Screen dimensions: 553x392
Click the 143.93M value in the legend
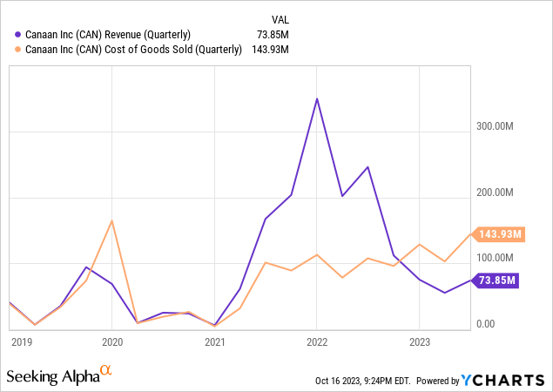pyautogui.click(x=271, y=49)
